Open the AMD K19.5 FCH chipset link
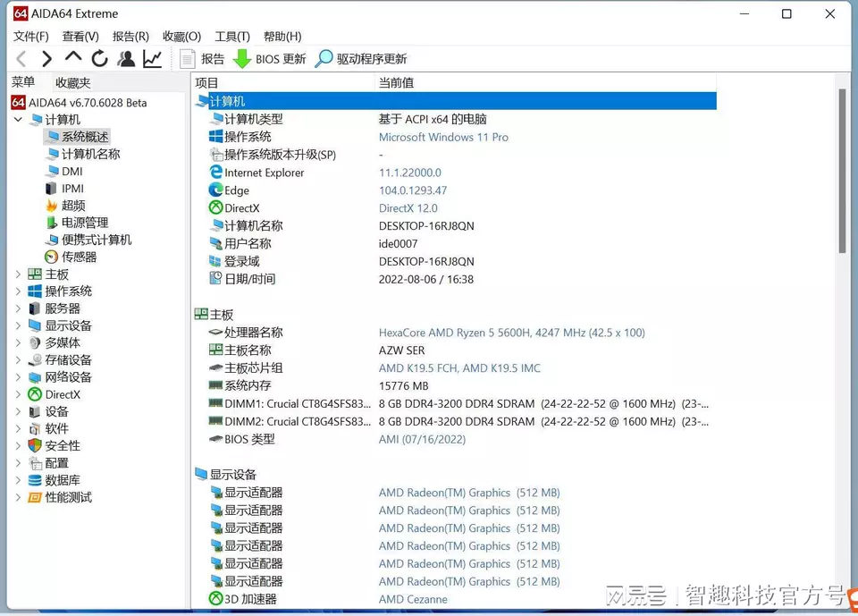The image size is (858, 616). tap(459, 368)
